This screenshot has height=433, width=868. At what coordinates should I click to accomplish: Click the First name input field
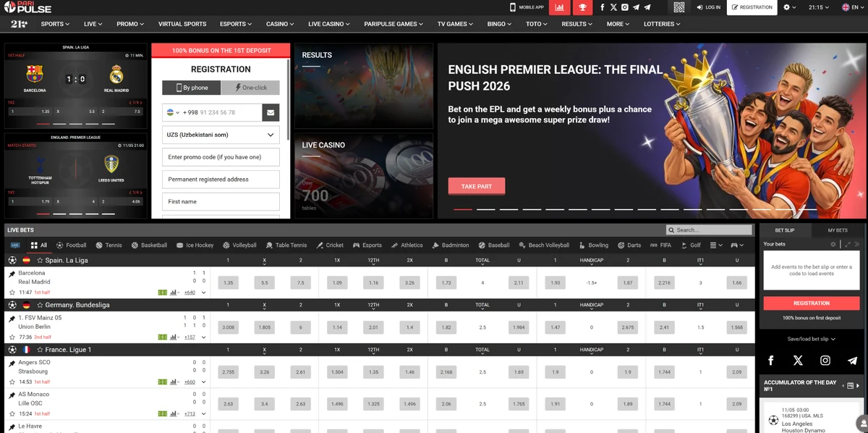[x=221, y=201]
